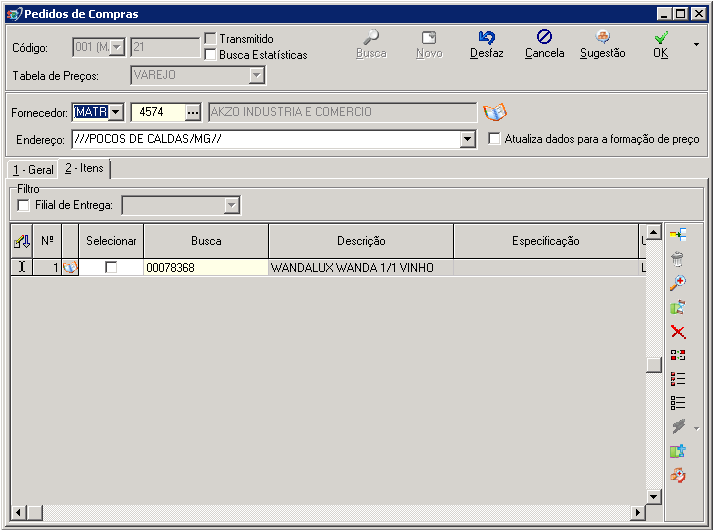713x530 pixels.
Task: Open the book icon beside the supplier name
Action: click(x=495, y=112)
